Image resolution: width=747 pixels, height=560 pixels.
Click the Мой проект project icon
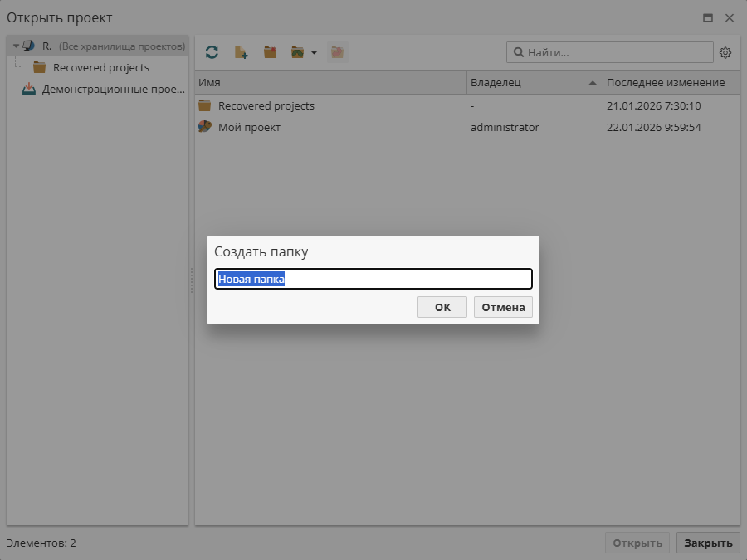[x=204, y=127]
